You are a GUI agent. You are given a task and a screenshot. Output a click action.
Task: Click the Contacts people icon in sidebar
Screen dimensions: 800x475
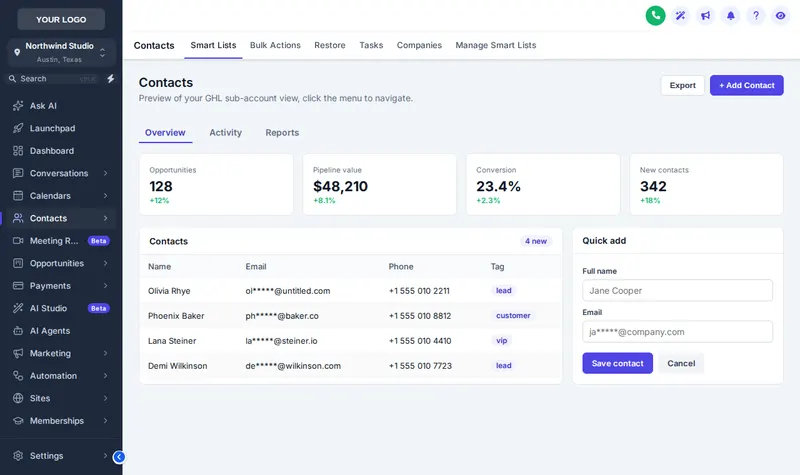[x=18, y=218]
